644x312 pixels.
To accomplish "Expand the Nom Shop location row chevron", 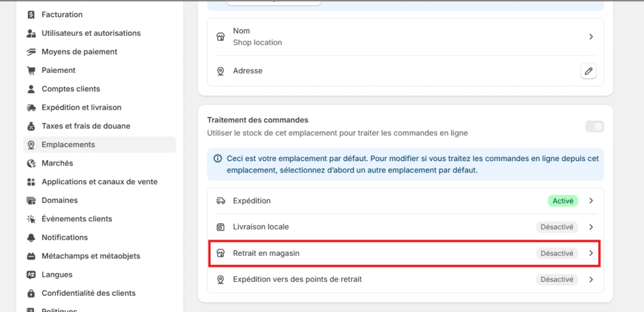I will click(x=591, y=36).
